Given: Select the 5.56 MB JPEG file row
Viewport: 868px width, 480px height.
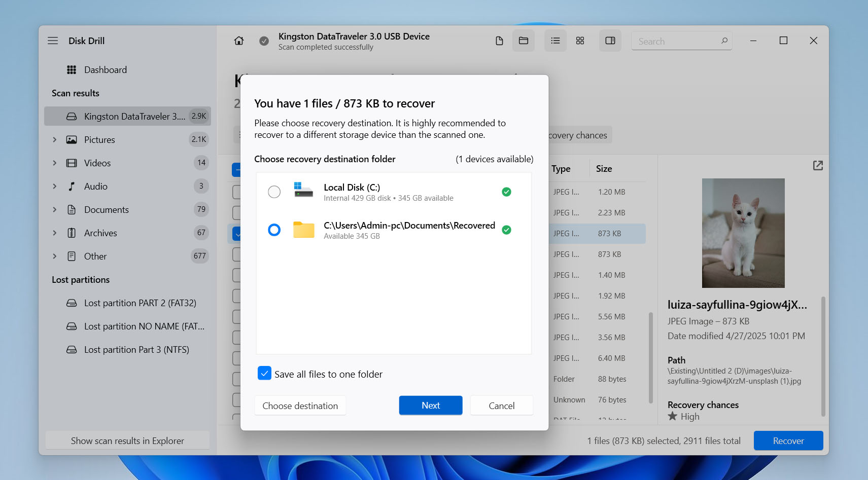Looking at the screenshot, I should pyautogui.click(x=597, y=317).
